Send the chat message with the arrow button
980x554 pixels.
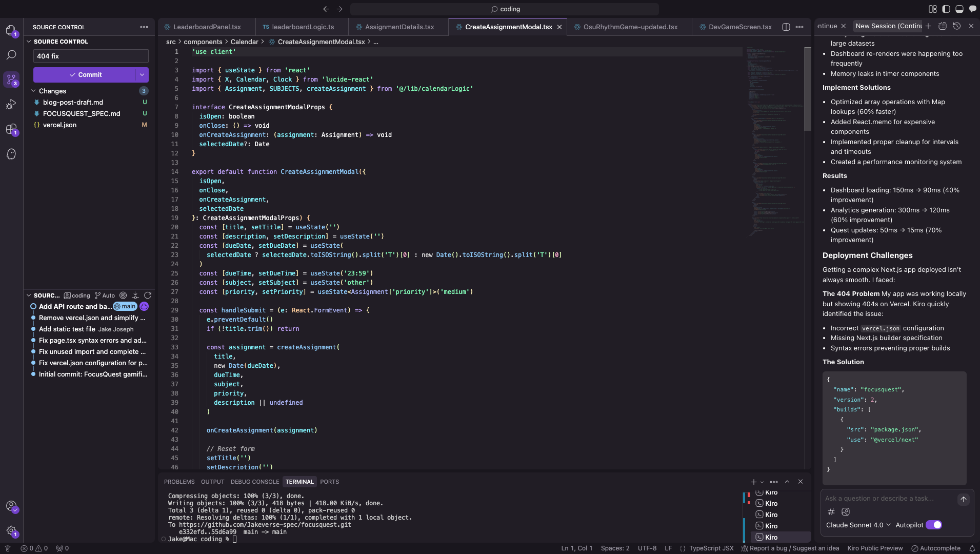click(964, 499)
